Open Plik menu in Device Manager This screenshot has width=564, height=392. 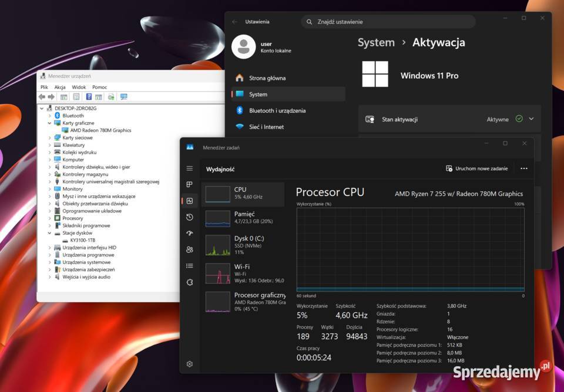44,87
